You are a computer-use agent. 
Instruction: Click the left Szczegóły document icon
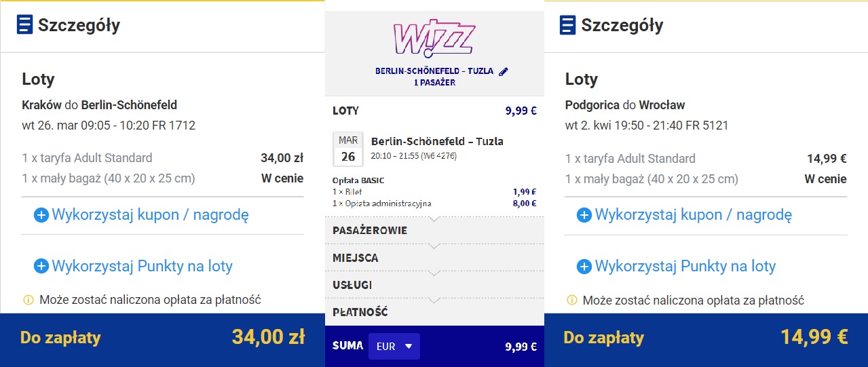pos(24,26)
